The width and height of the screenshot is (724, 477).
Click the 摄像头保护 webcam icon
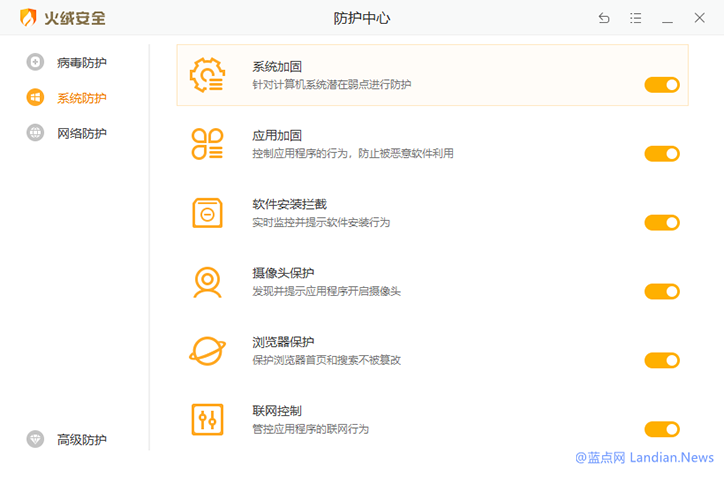(207, 282)
